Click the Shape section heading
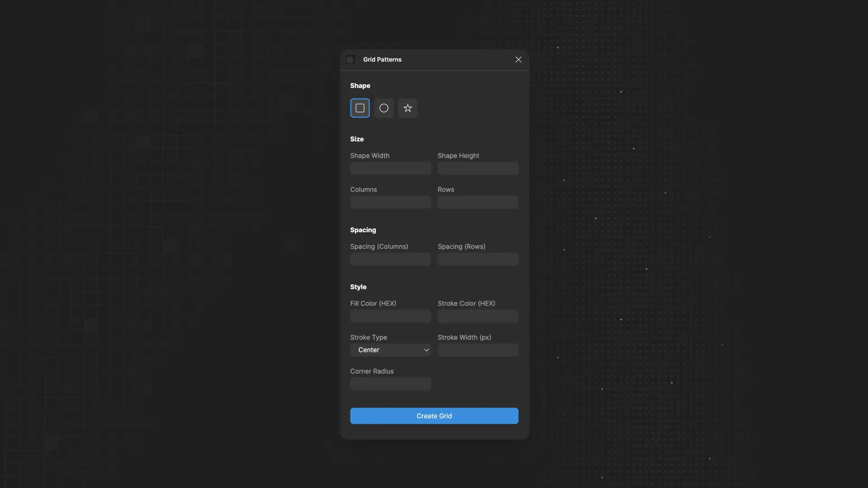868x488 pixels. point(360,86)
